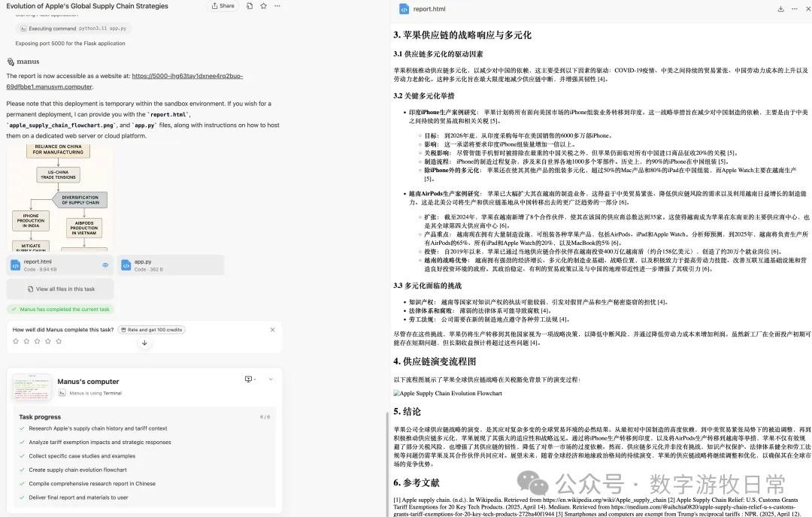Open the three-dot menu in the viewer toolbar
Image resolution: width=812 pixels, height=517 pixels.
[x=795, y=9]
